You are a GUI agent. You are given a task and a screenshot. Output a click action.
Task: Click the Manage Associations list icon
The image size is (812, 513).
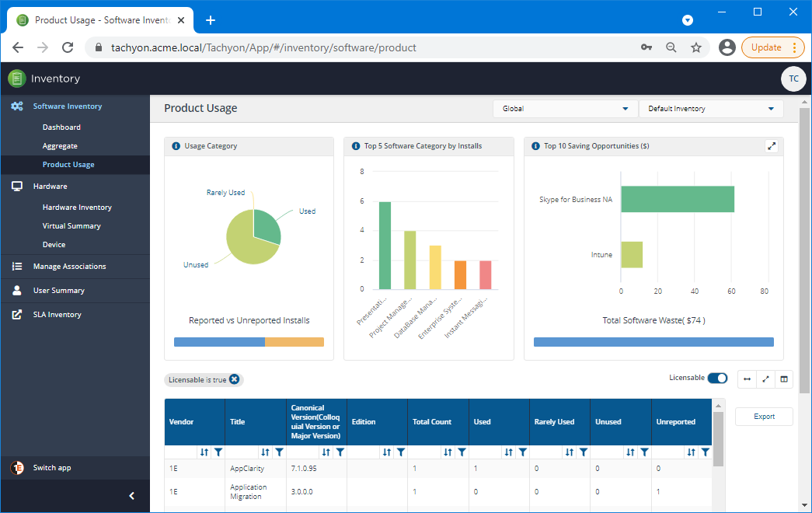pos(17,267)
